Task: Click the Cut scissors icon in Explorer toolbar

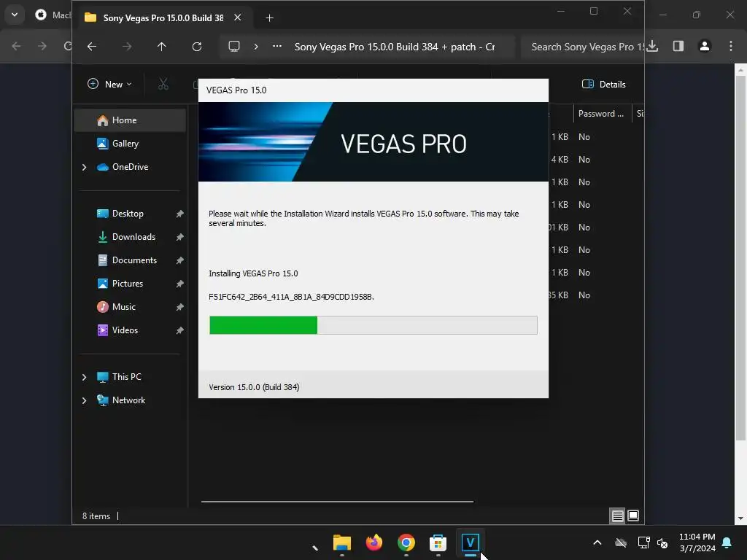Action: click(163, 85)
